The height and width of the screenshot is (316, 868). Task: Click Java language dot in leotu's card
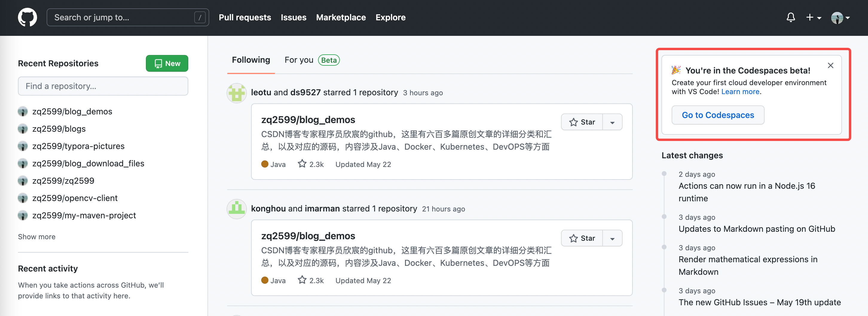point(265,164)
